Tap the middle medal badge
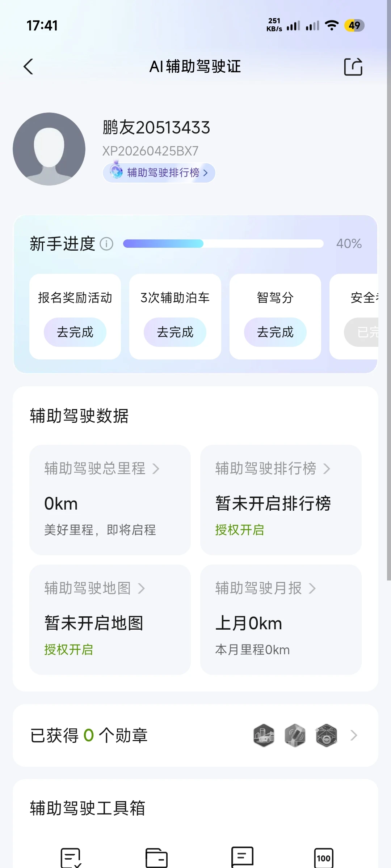The image size is (391, 868). pyautogui.click(x=295, y=735)
